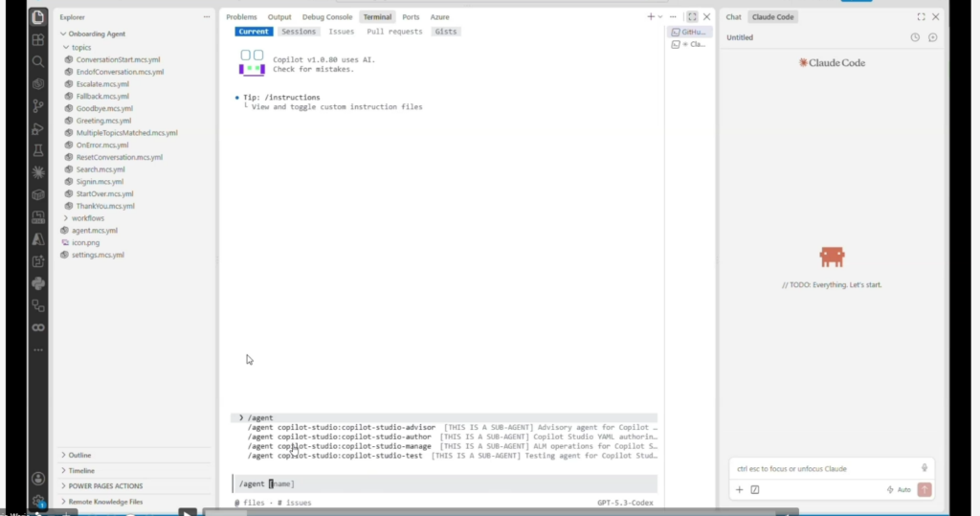Click the /agent suggestion chevron in terminal
Image resolution: width=980 pixels, height=516 pixels.
click(241, 417)
